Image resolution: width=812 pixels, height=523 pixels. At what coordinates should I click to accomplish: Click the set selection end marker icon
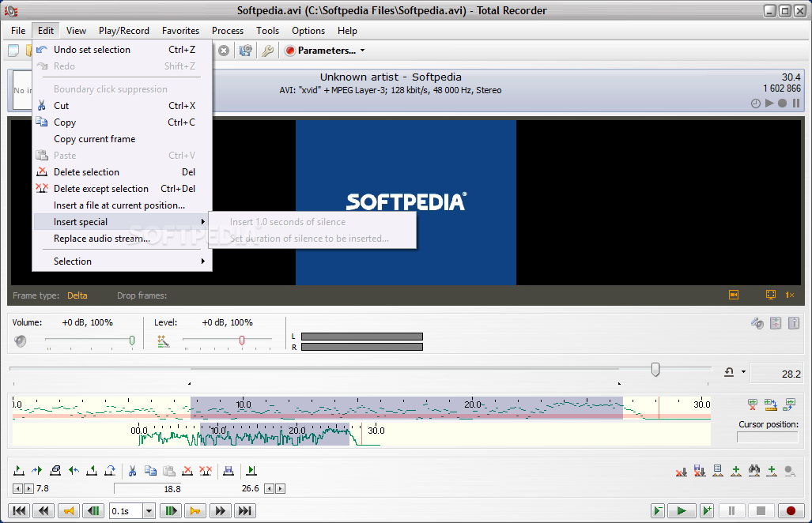click(x=92, y=470)
